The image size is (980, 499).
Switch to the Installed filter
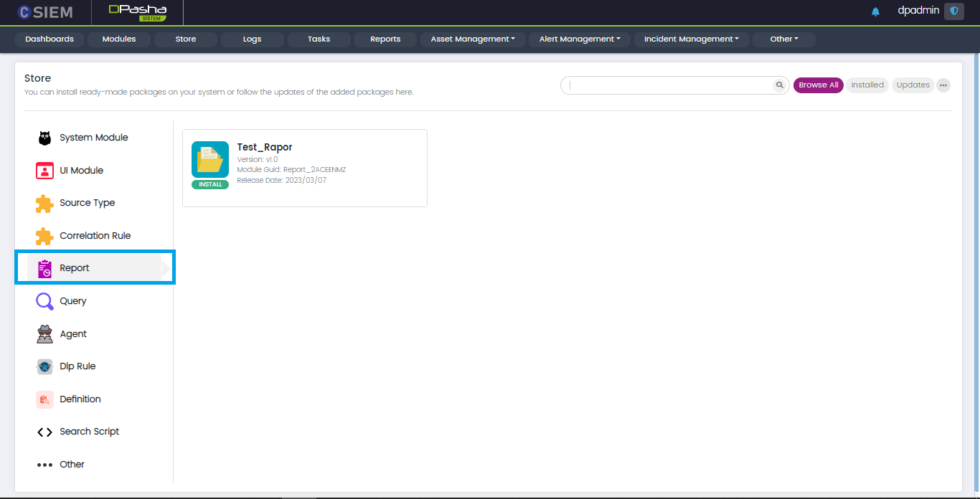click(x=867, y=85)
